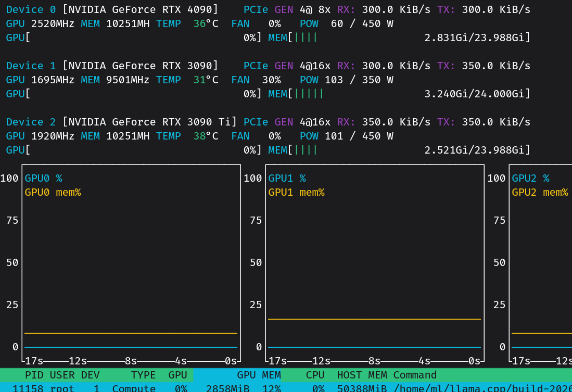This screenshot has height=392, width=572.
Task: Click the yellow mem% line in GPU1 graph
Action: click(374, 319)
